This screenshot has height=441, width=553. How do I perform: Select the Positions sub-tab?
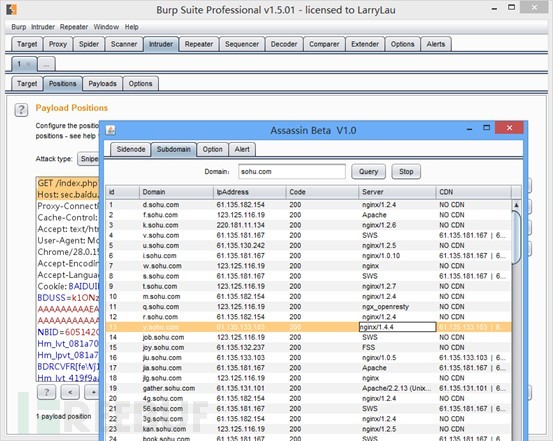click(63, 84)
